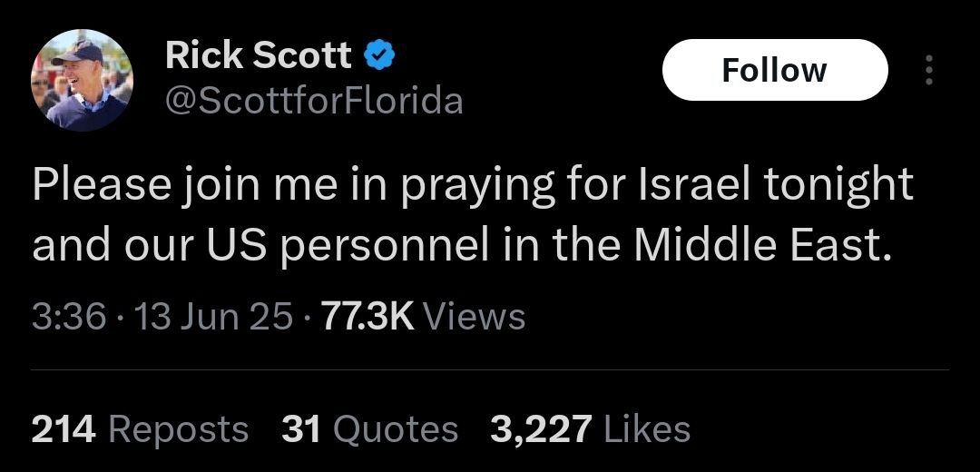Open the 31 Quotes list
The width and height of the screenshot is (980, 472).
(369, 428)
